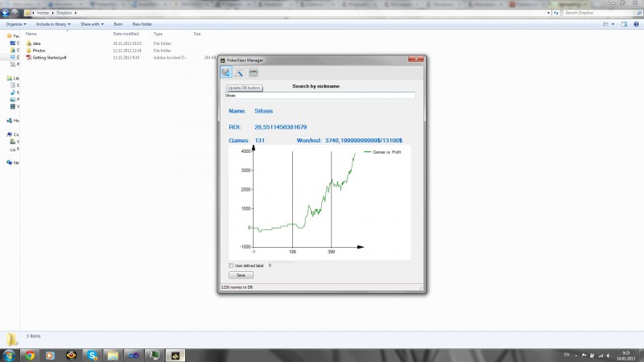This screenshot has height=362, width=644.
Task: Click Network in the navigation pane
Action: pyautogui.click(x=13, y=163)
